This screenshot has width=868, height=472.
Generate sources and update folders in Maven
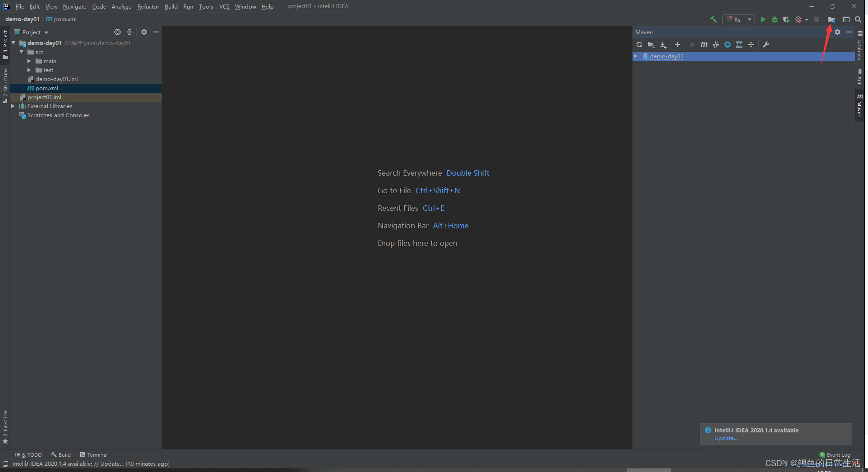tap(651, 45)
